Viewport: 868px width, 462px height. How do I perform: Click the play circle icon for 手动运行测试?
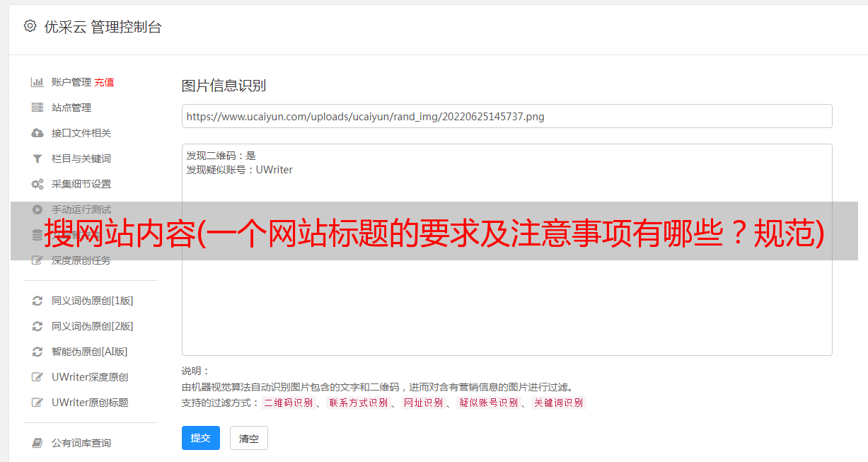click(x=37, y=209)
